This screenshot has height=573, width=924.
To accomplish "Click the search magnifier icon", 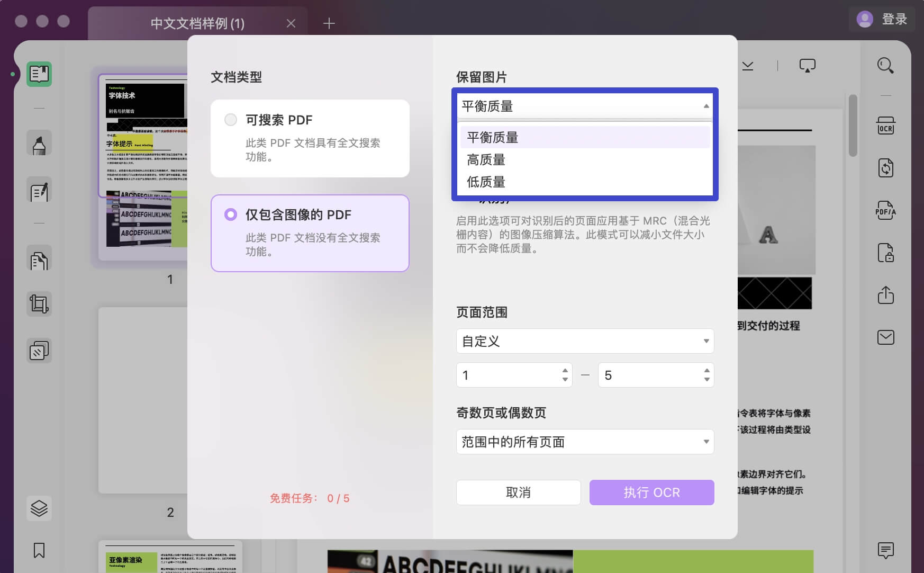I will (885, 66).
